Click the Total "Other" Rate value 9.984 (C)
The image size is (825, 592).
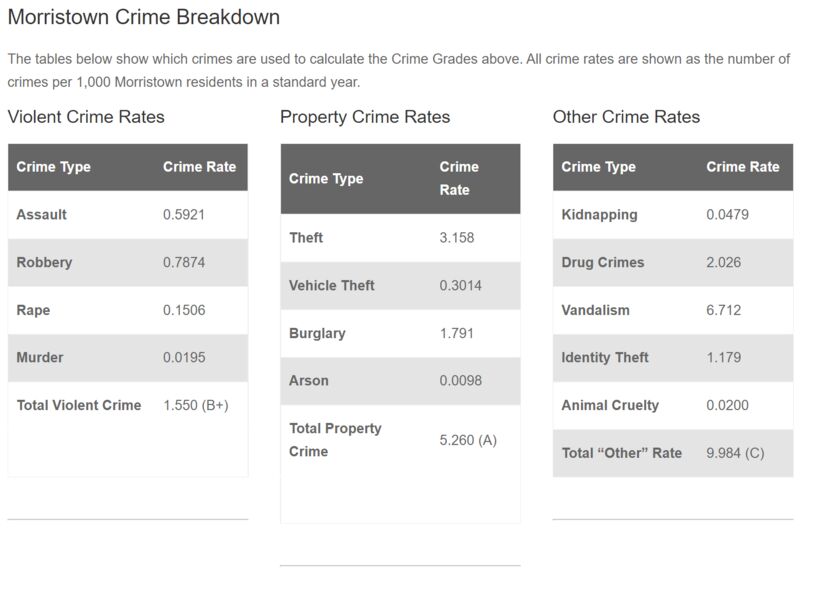click(x=735, y=453)
